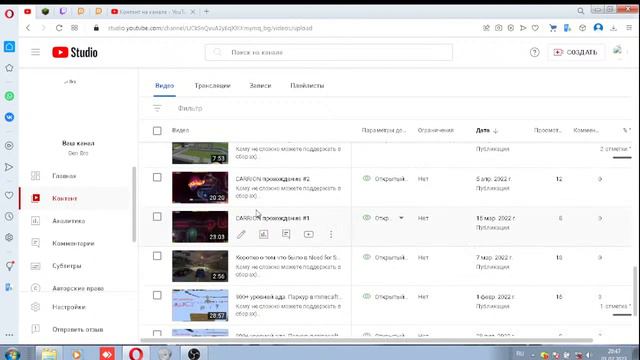The height and width of the screenshot is (360, 640).
Task: Open the analytics icon for CARRION #1
Action: [264, 234]
